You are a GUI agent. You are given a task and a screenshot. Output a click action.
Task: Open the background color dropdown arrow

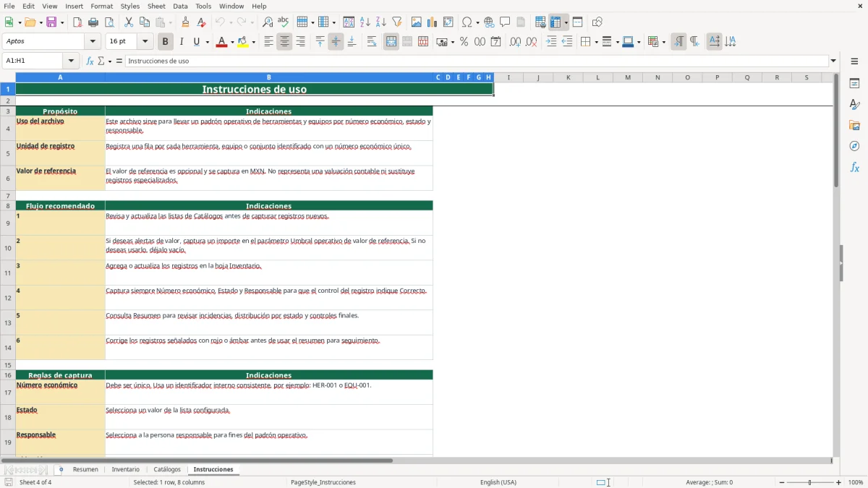pyautogui.click(x=254, y=42)
